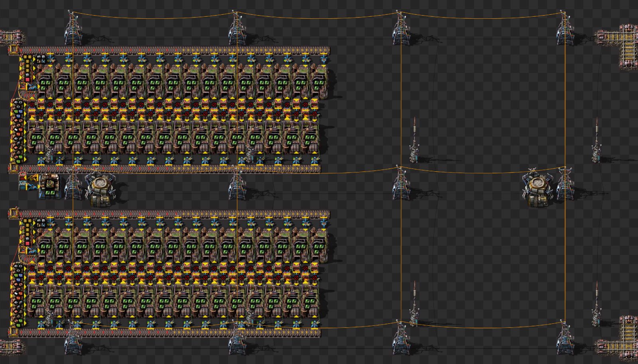
Task: Select the yellow belt end piece at the lower block's bottom-left
Action: pyautogui.click(x=14, y=332)
